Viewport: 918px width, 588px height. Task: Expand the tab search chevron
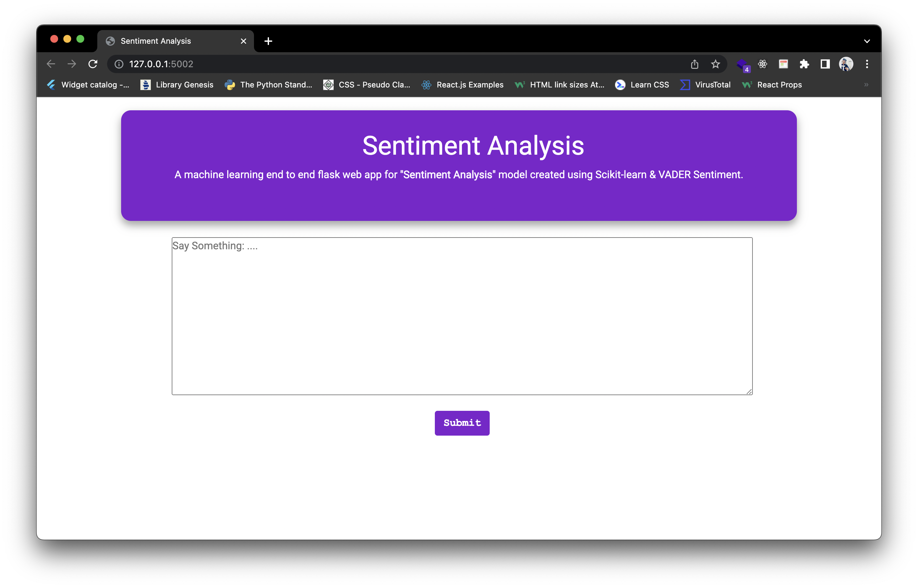pyautogui.click(x=867, y=41)
